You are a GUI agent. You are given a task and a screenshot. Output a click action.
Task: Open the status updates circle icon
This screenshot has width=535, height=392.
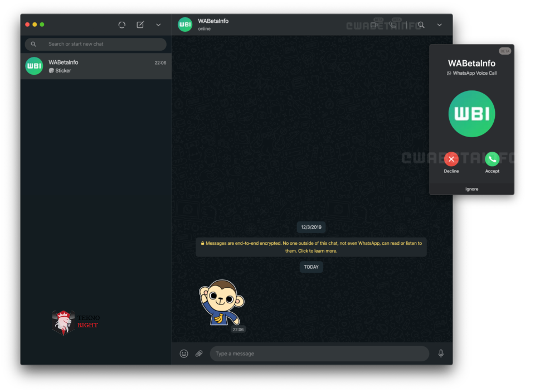click(122, 25)
